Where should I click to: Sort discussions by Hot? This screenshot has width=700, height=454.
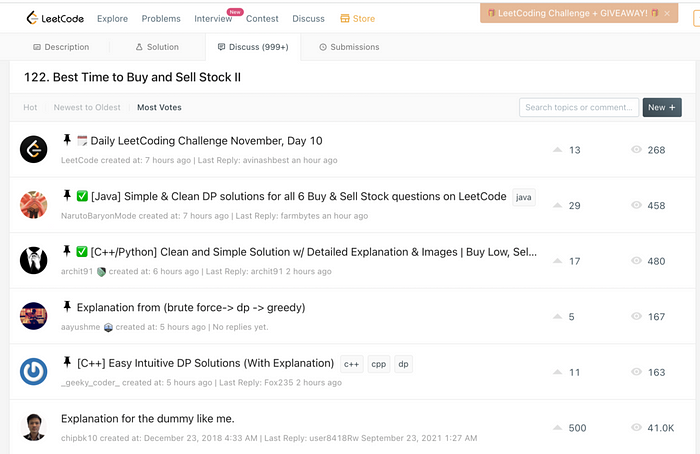(30, 107)
